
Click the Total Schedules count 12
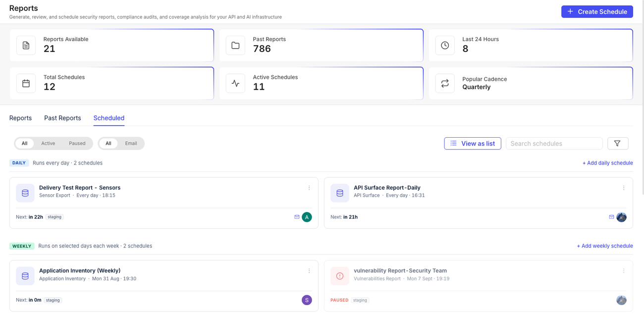(49, 87)
